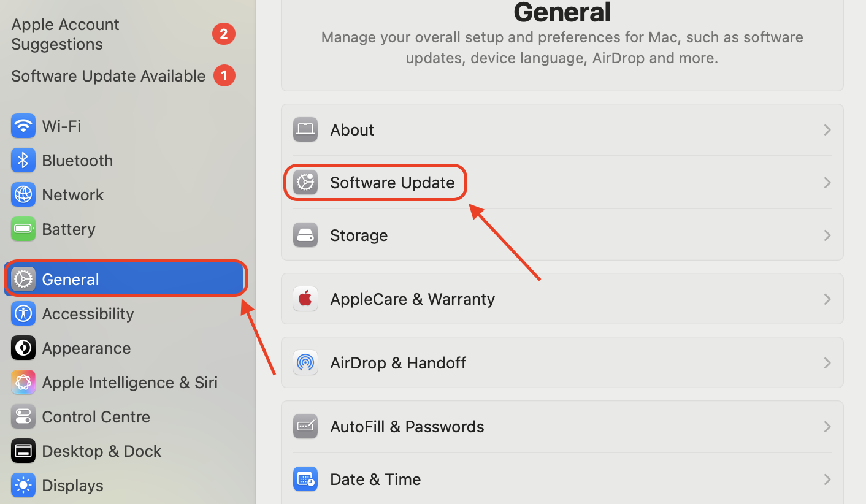The height and width of the screenshot is (504, 866).
Task: Select the Control Centre icon
Action: 23,416
